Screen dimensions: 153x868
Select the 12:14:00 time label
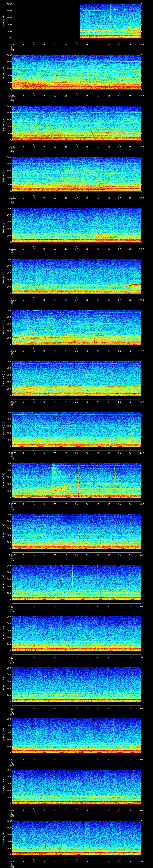click(12, 555)
